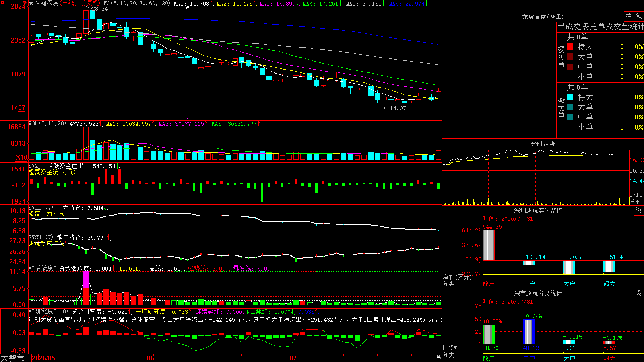Viewport: 644px width, 362px height.
Task: Click the 超赢散户持仓 label
Action: pos(46,243)
